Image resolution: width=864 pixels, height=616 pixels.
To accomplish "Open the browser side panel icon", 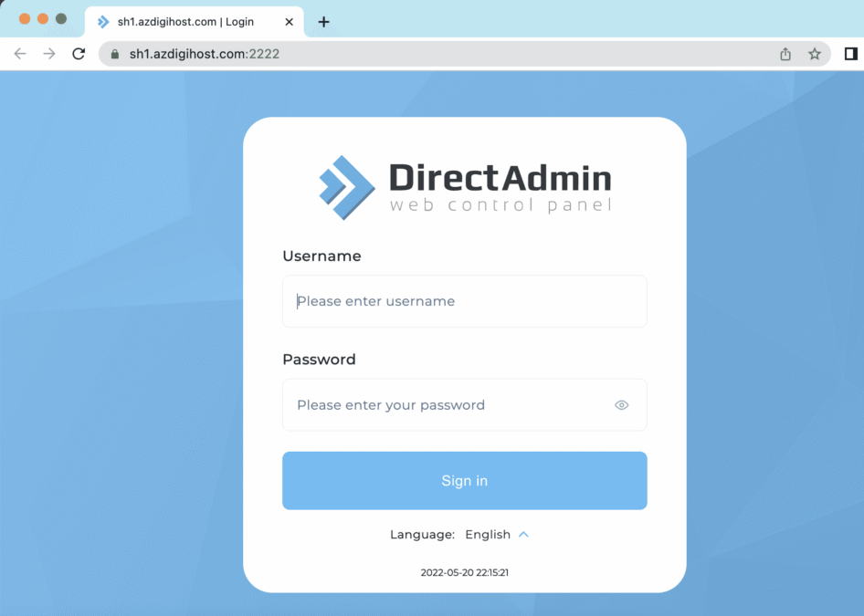I will (851, 54).
